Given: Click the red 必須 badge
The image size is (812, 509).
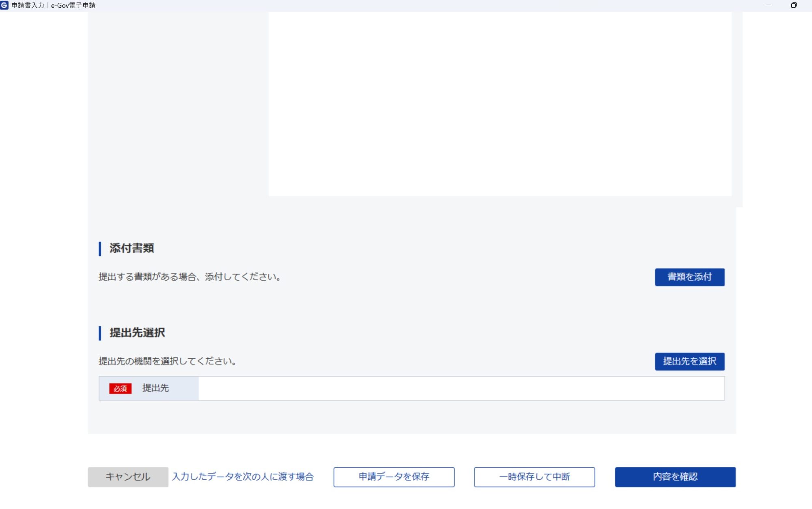Looking at the screenshot, I should (120, 389).
